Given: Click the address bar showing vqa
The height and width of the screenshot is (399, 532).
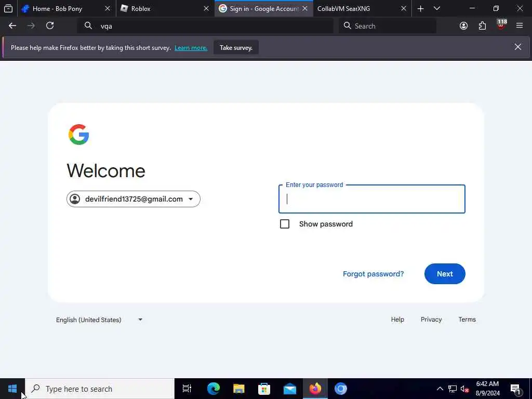Looking at the screenshot, I should pos(205,26).
